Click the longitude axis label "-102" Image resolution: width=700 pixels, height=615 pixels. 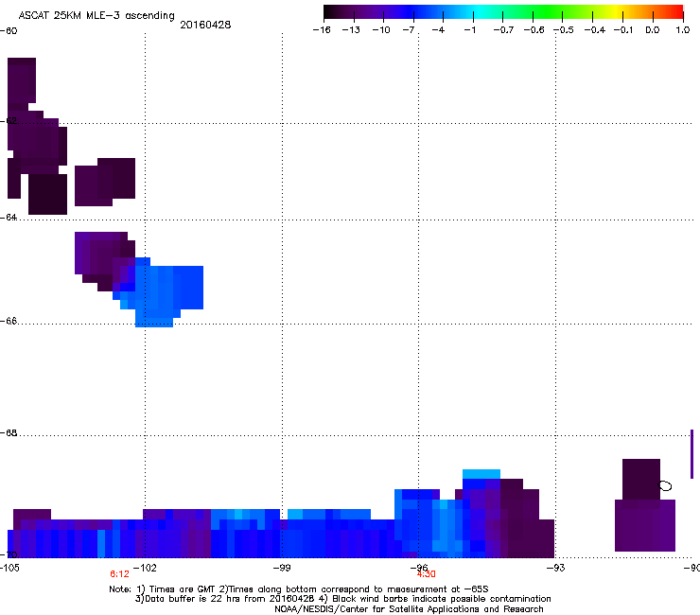tap(146, 568)
